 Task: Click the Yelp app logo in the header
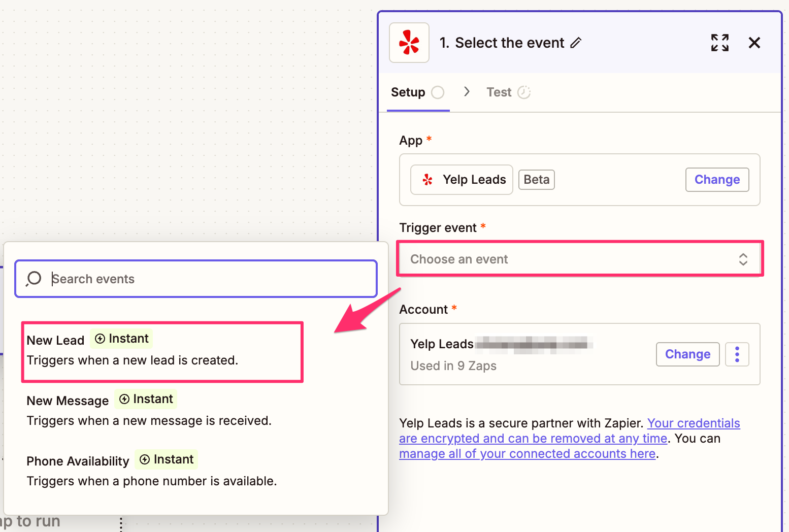409,43
